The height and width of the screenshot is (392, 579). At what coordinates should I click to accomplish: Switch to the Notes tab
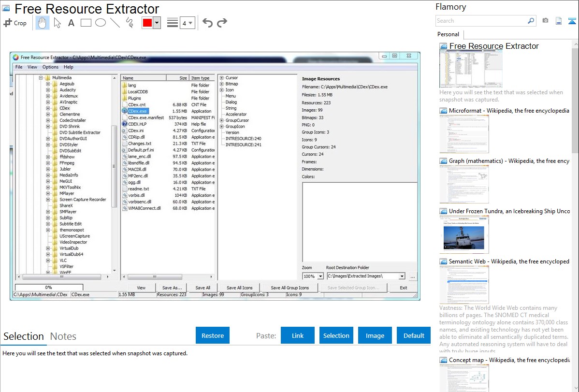coord(63,336)
